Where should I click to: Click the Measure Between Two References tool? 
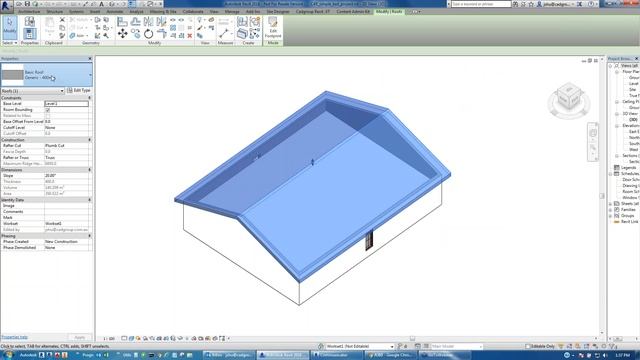tap(224, 33)
